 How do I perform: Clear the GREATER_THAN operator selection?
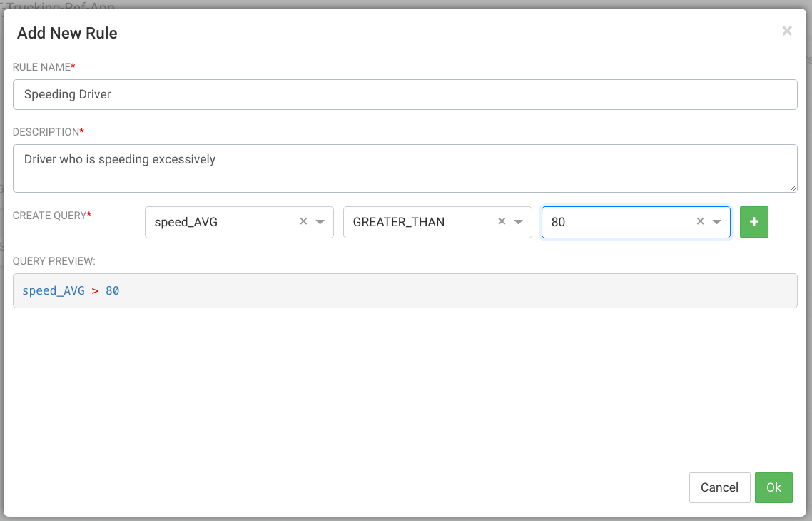(x=502, y=222)
